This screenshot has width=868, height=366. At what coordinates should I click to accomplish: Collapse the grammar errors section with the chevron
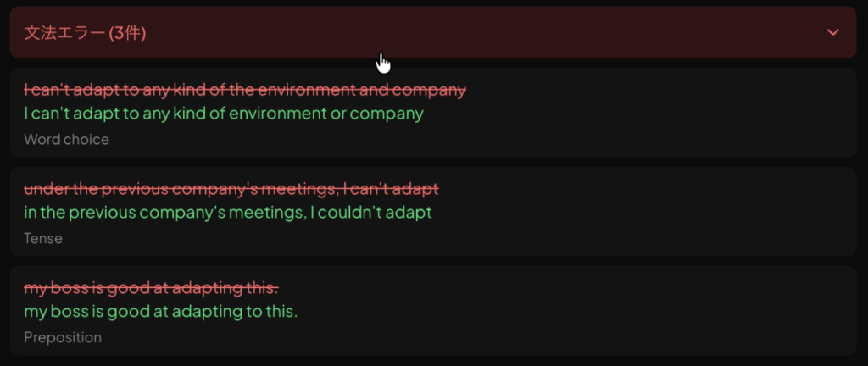click(833, 32)
